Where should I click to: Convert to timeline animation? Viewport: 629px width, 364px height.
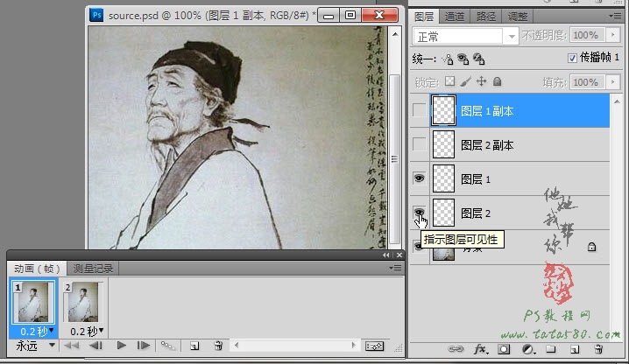(374, 346)
